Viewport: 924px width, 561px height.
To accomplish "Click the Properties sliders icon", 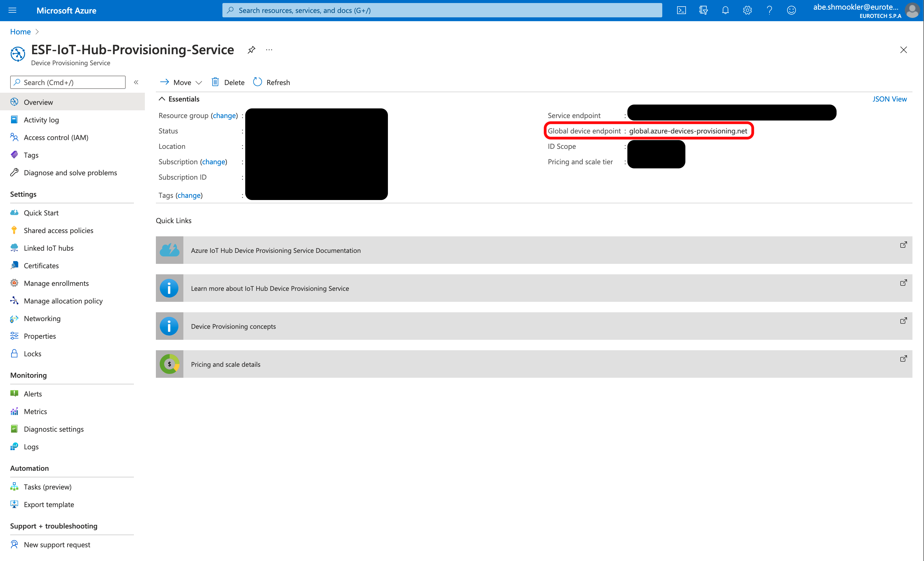I will click(14, 336).
